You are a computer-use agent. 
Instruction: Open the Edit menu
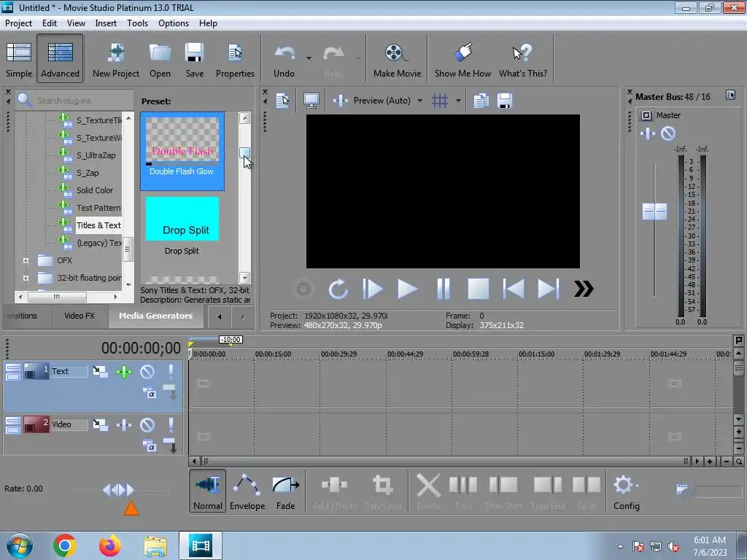click(49, 23)
